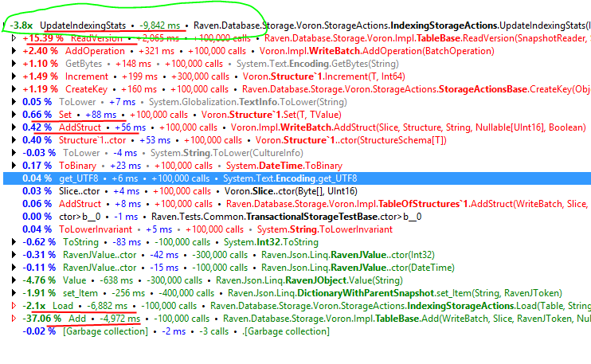Click the '-4,972 ms' Add time
This screenshot has width=591, height=364.
click(x=119, y=319)
